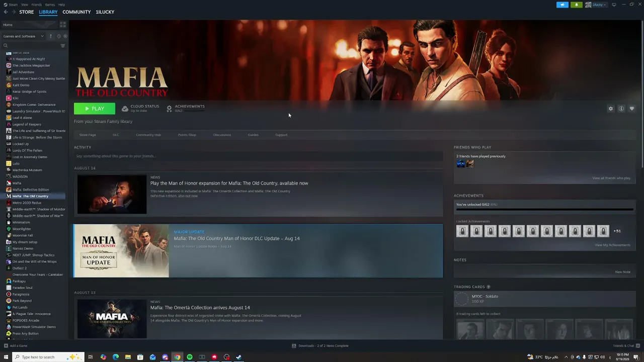Launch the game with the green PLAY button

(95, 109)
